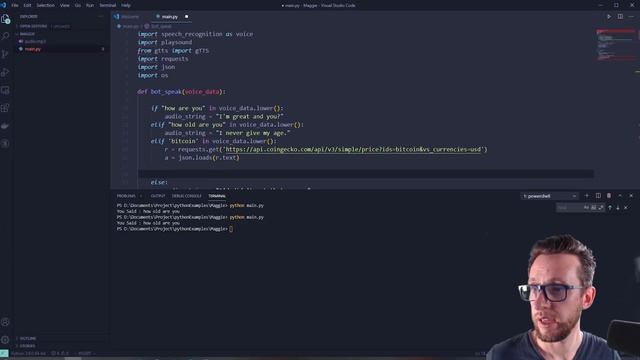
Task: Open the Docker view icon
Action: (x=5, y=126)
